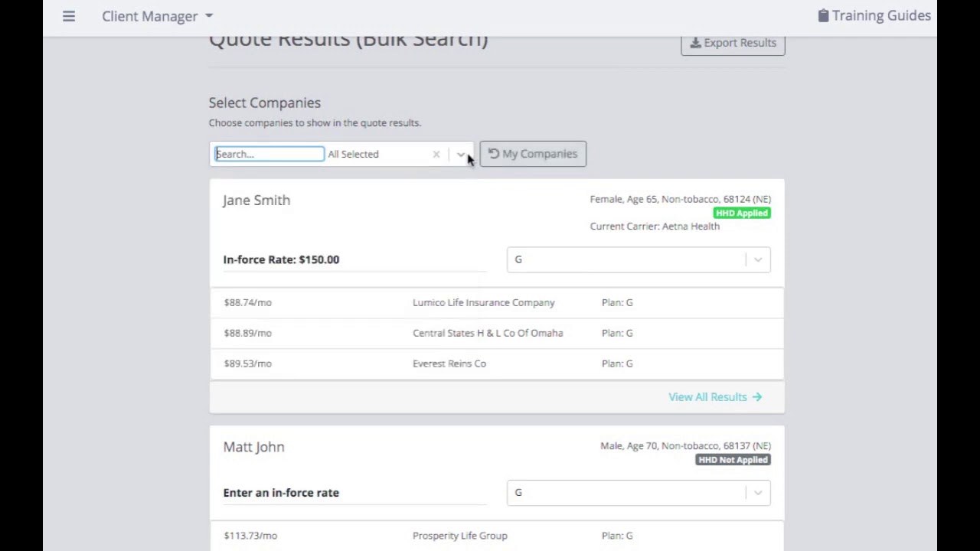
Task: Select the Lumico Life Insurance Company row
Action: coord(497,303)
